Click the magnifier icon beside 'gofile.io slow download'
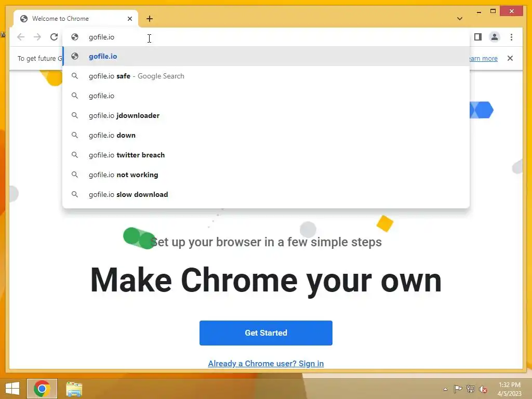 75,194
